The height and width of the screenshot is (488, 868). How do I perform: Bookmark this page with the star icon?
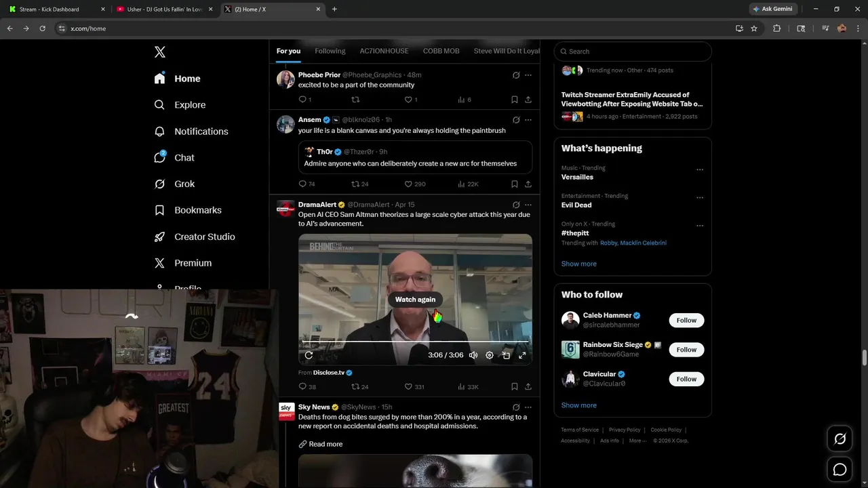(754, 28)
